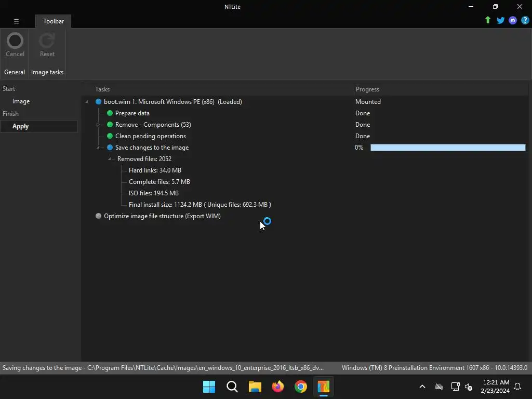This screenshot has width=532, height=399.
Task: Click the Start section heading
Action: [9, 89]
